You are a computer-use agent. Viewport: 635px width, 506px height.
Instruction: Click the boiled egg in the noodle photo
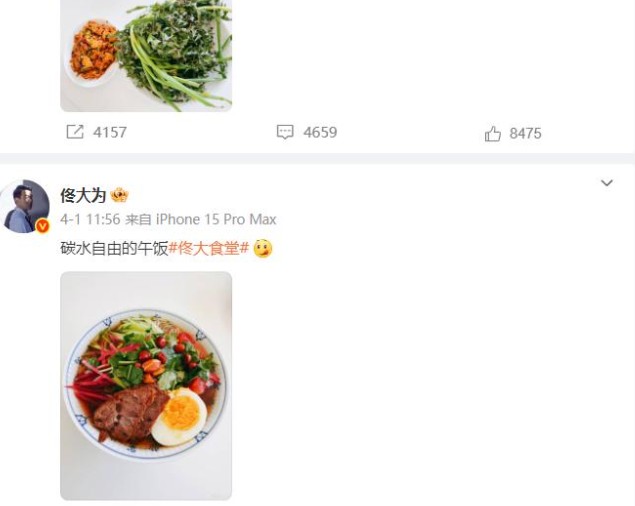point(179,416)
